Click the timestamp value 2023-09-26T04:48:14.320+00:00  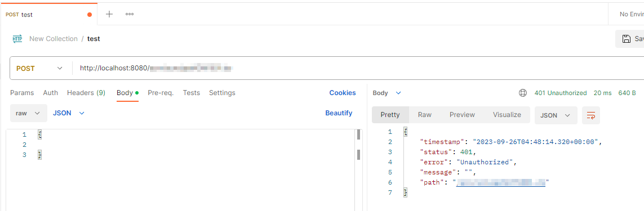click(x=536, y=142)
